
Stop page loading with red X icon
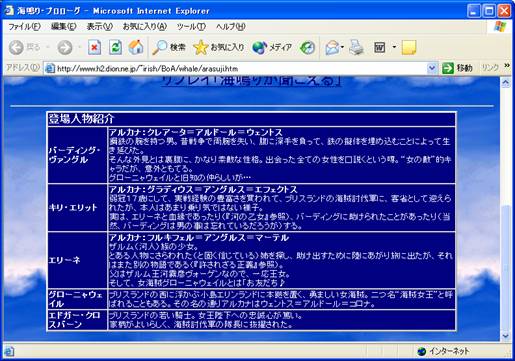(x=95, y=48)
